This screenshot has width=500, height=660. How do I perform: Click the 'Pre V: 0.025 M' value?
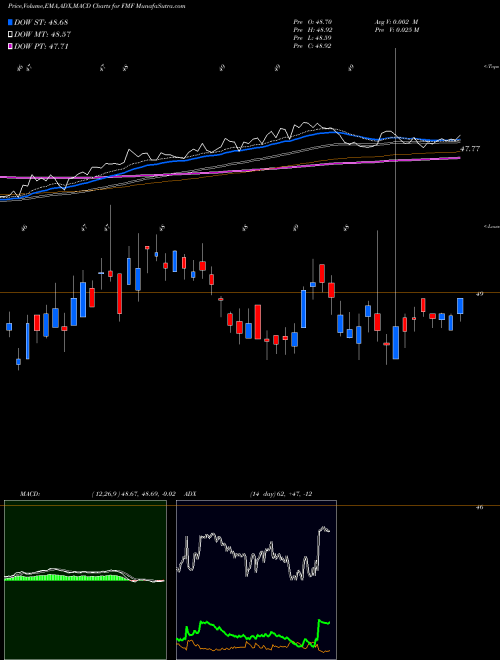pyautogui.click(x=397, y=30)
